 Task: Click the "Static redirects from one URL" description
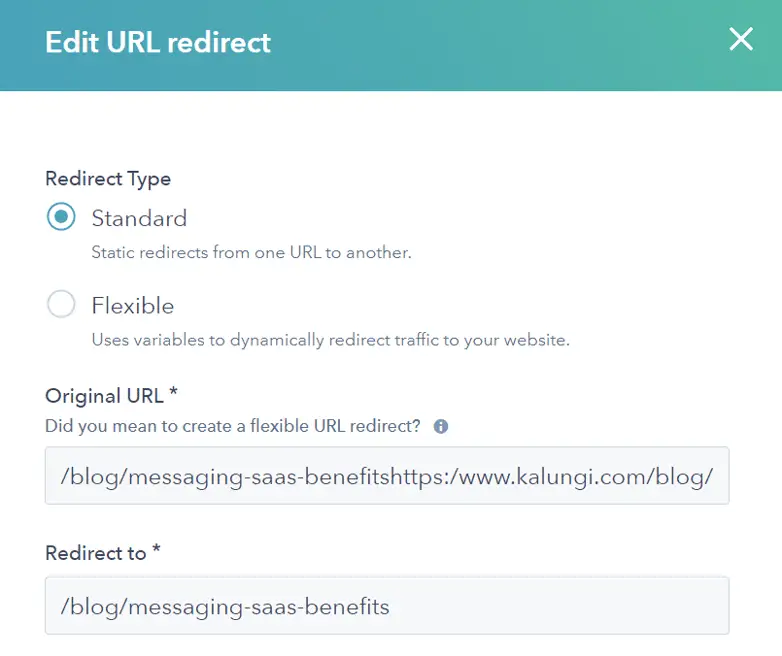pos(251,253)
